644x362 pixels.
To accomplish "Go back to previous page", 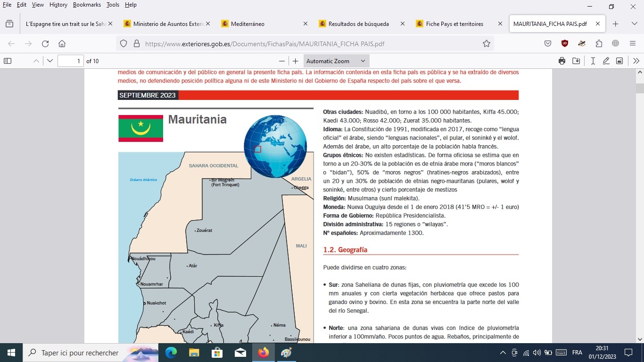I will click(x=11, y=43).
